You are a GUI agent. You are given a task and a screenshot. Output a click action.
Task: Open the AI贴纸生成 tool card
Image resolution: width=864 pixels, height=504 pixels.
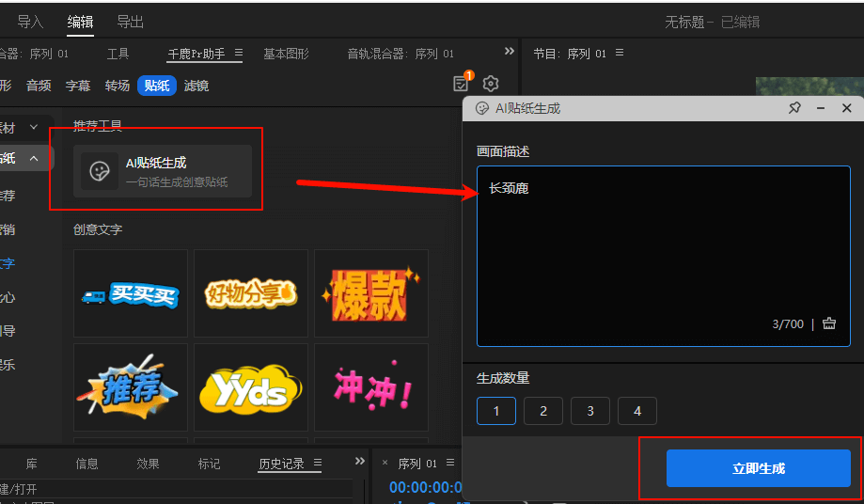click(163, 171)
